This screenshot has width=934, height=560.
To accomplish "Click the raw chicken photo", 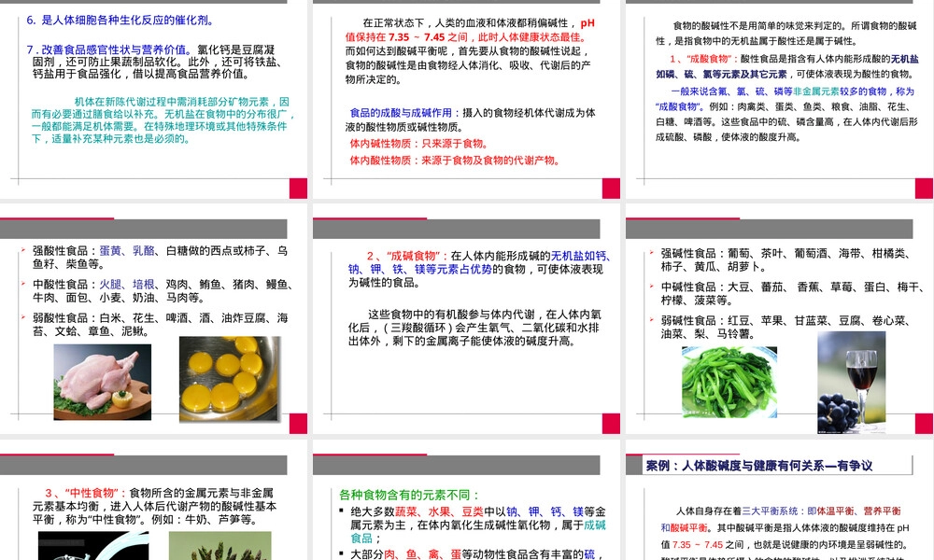I will click(103, 382).
